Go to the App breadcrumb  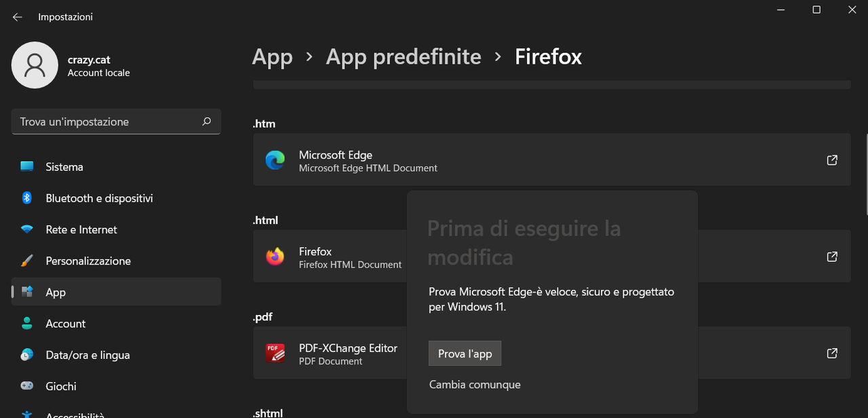point(272,56)
